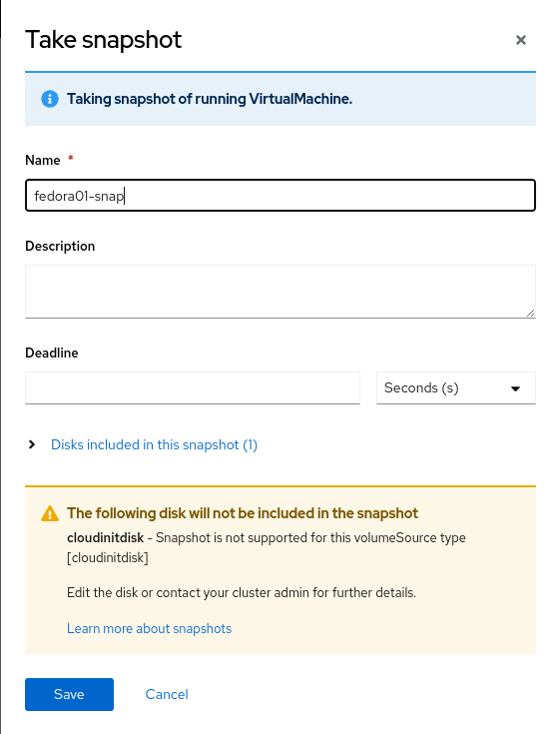Click the blue info icon in alert
Image resolution: width=560 pixels, height=734 pixels.
[50, 99]
